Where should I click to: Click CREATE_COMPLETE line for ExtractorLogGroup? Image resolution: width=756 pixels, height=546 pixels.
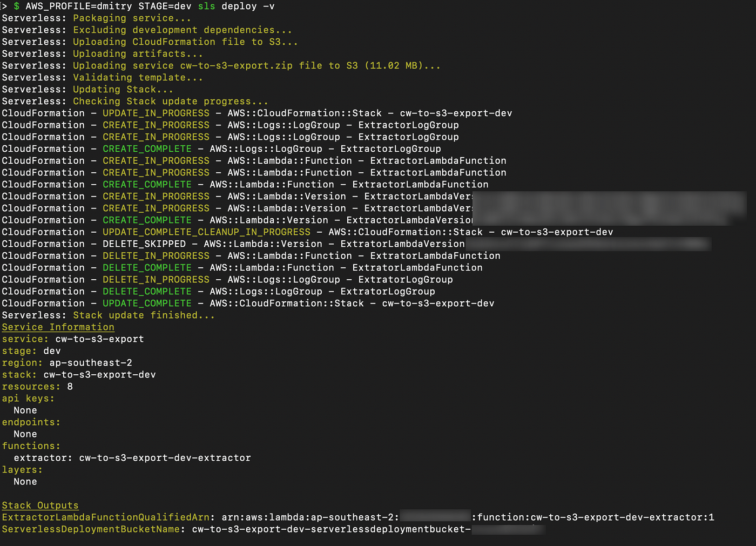221,149
